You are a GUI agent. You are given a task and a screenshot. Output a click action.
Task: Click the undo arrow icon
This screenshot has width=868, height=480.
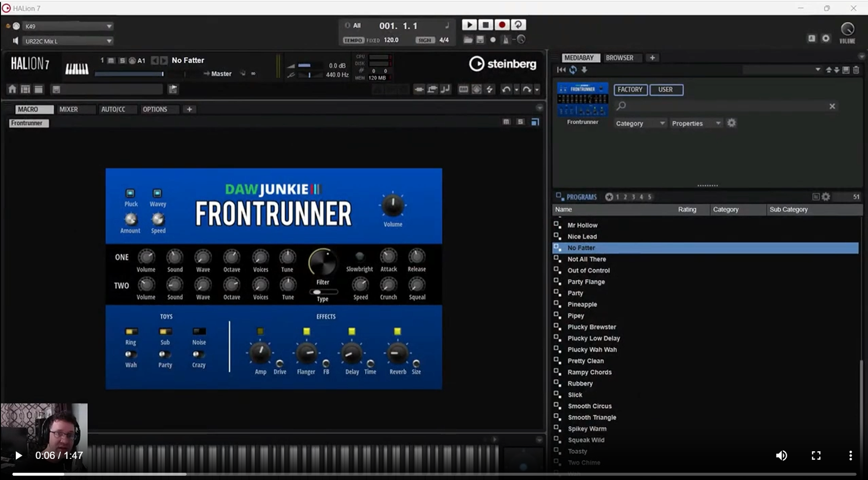pos(506,89)
